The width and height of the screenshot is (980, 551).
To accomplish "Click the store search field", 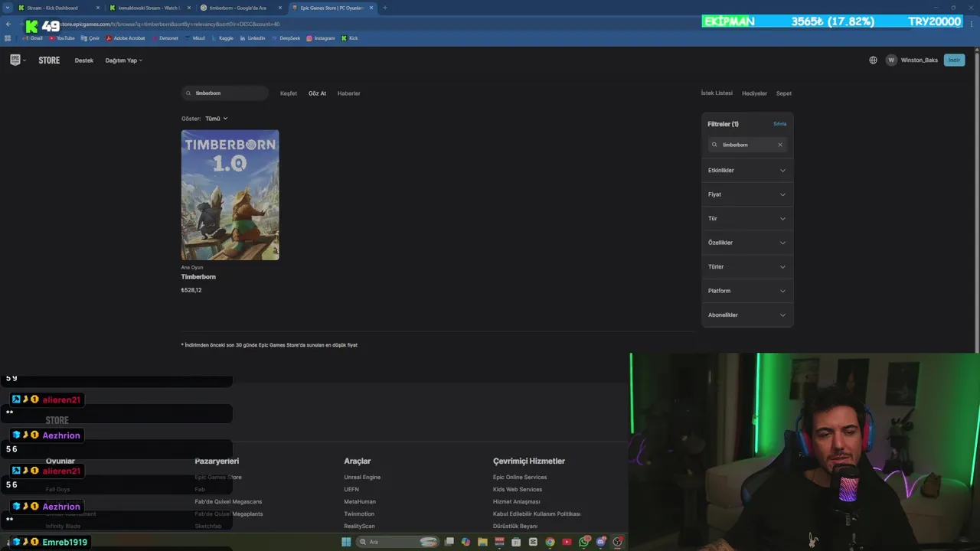I will point(225,93).
